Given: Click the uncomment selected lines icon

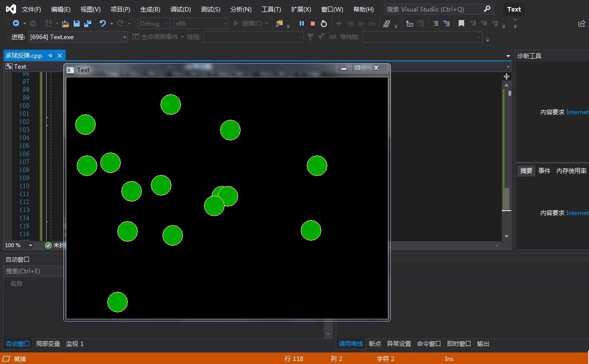Looking at the screenshot, I should coord(446,23).
